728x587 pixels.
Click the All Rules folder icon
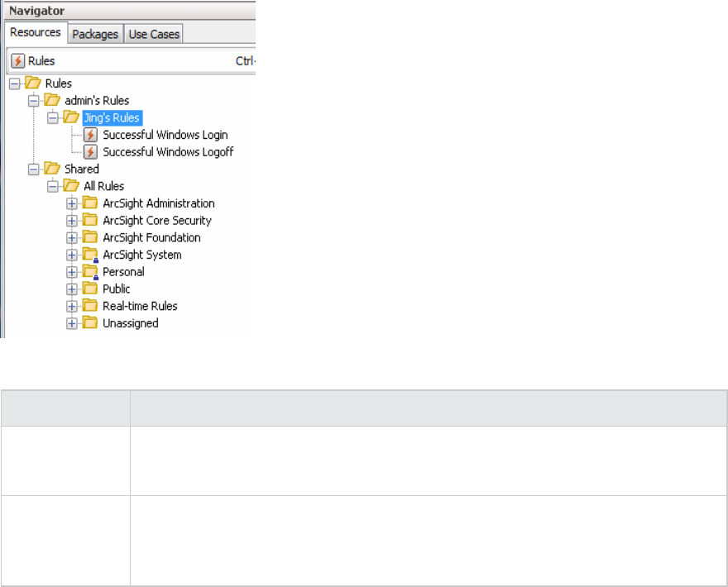[x=70, y=186]
